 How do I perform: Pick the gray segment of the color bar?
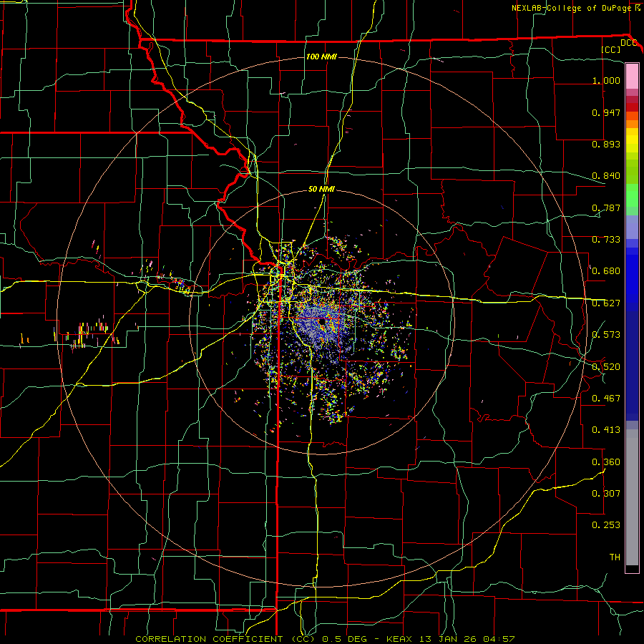tap(632, 497)
